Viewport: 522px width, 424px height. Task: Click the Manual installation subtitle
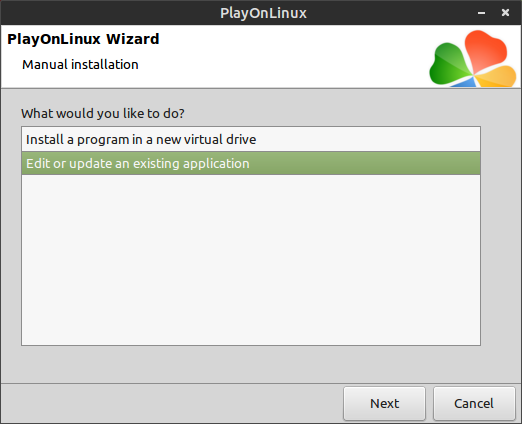(x=80, y=64)
